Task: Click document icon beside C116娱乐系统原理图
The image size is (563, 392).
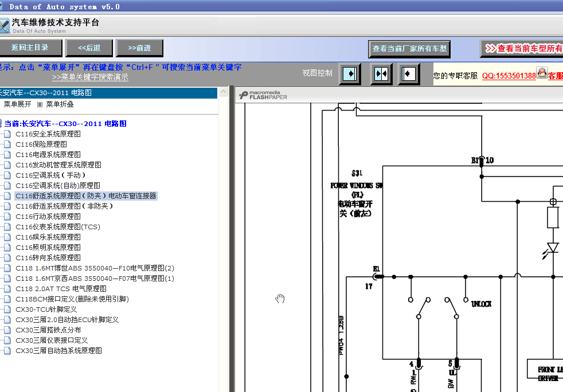Action: point(7,237)
